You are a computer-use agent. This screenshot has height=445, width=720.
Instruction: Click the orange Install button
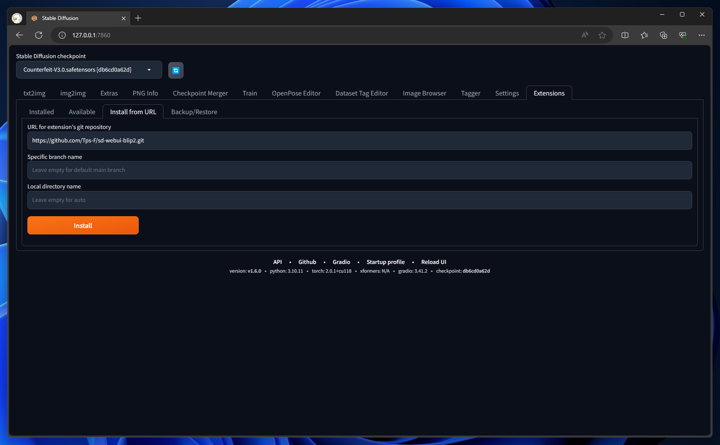pos(83,225)
